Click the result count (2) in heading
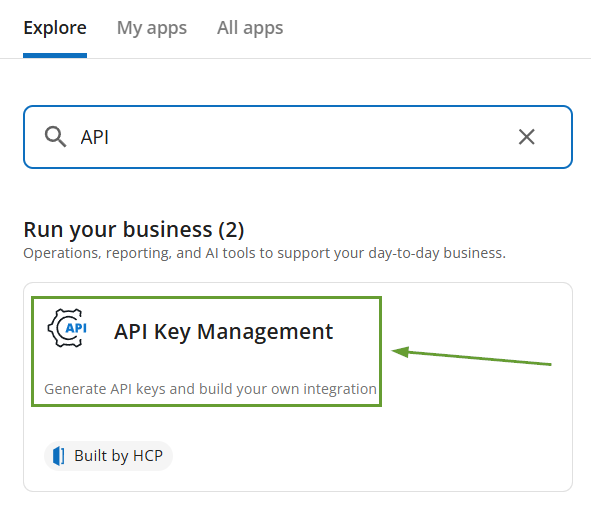This screenshot has height=509, width=591. pos(231,230)
